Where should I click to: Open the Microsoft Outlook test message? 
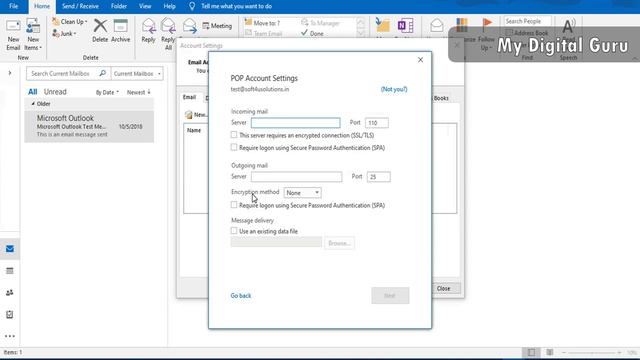[x=89, y=126]
